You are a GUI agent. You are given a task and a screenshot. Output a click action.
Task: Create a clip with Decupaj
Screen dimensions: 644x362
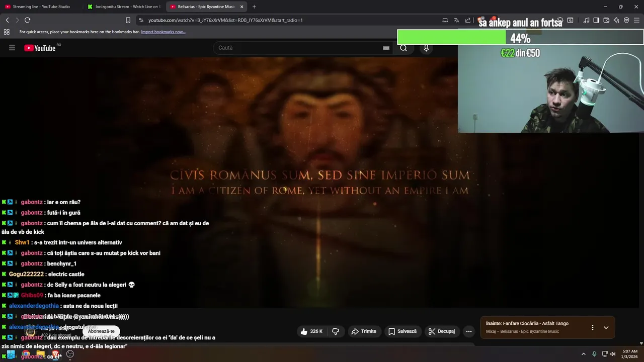(442, 331)
